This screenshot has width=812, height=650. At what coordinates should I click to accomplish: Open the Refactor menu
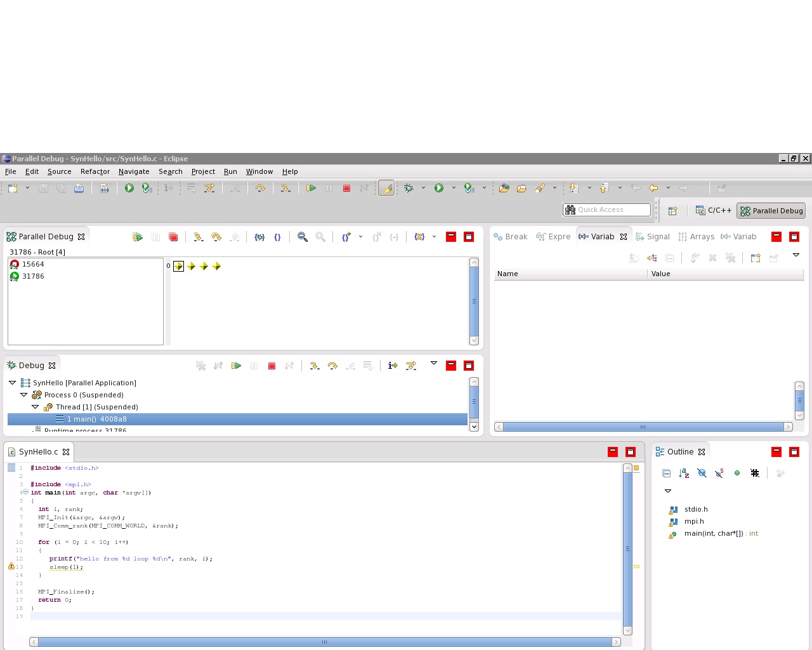(x=95, y=171)
